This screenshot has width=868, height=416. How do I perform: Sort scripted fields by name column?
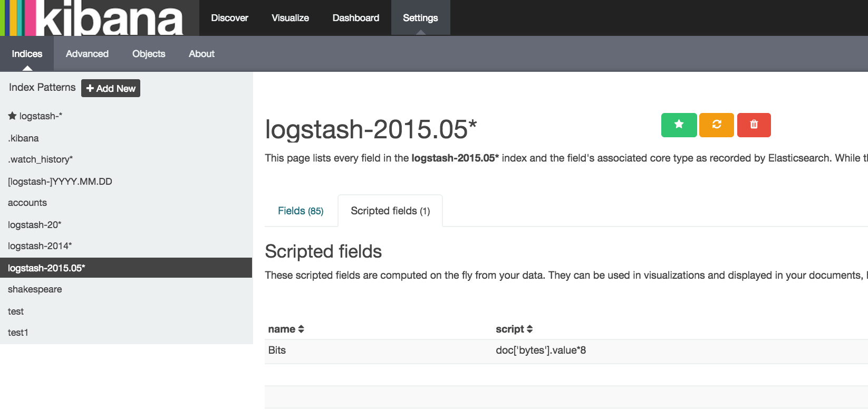[286, 329]
